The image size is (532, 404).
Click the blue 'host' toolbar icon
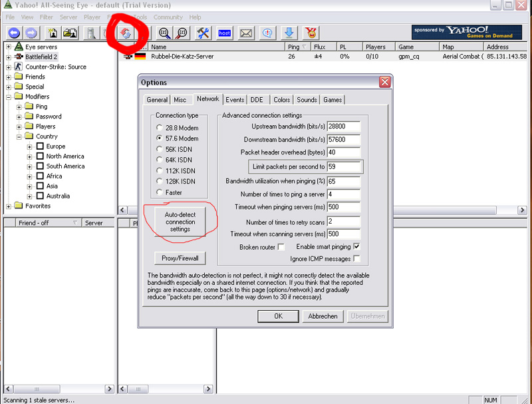tap(225, 33)
